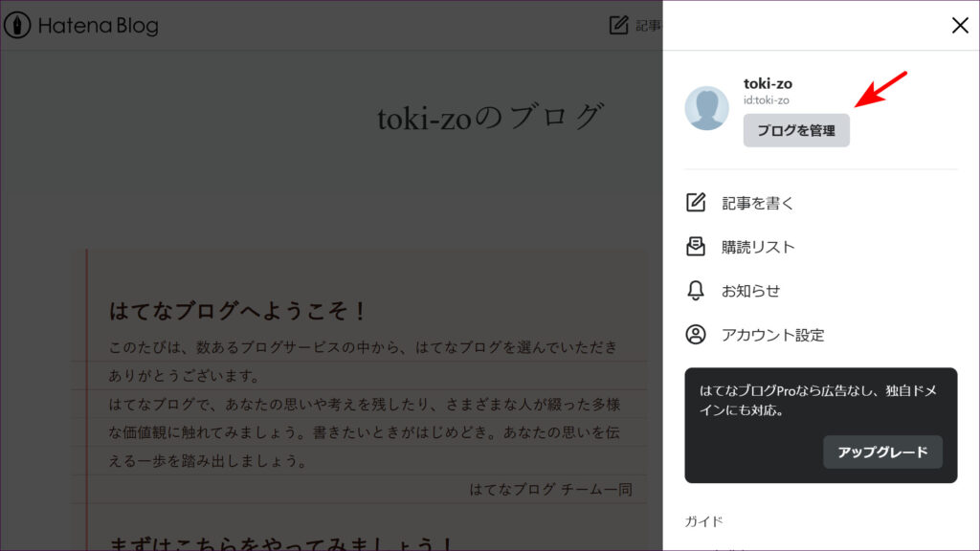Screen dimensions: 980x551
Task: Click the はてなブログへようこそ！ article heading
Action: tap(238, 311)
